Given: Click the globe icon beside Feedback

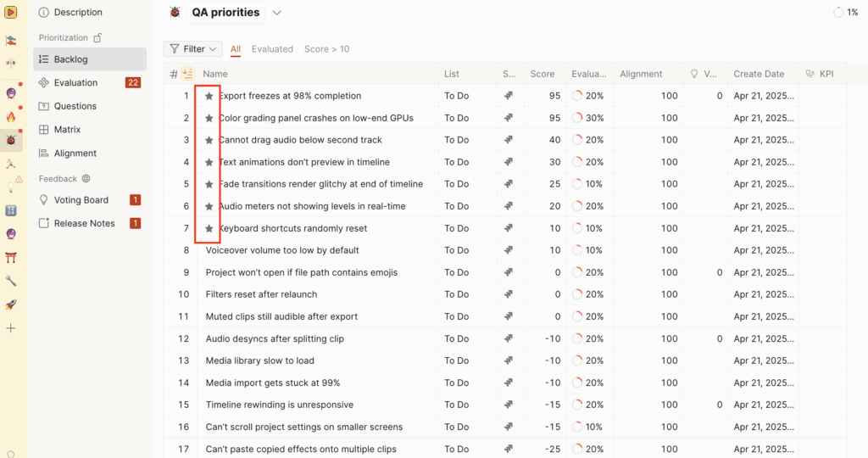Looking at the screenshot, I should pos(86,179).
